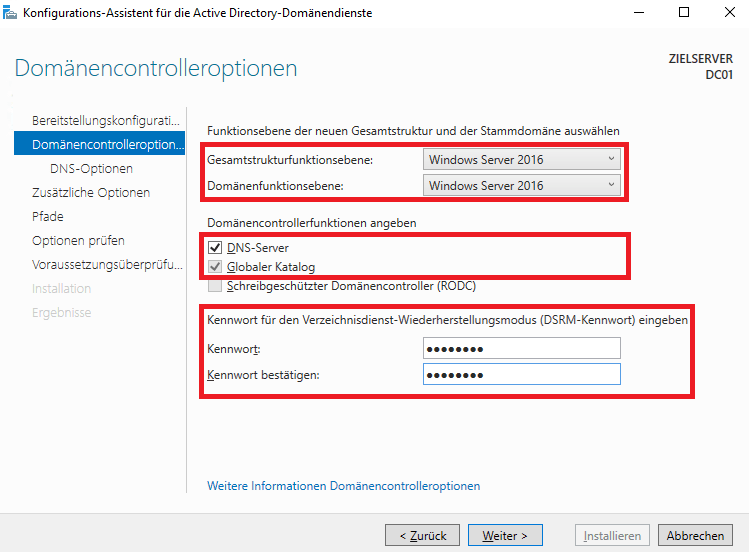Maximize the configuration wizard window
The width and height of the screenshot is (749, 552).
[684, 13]
